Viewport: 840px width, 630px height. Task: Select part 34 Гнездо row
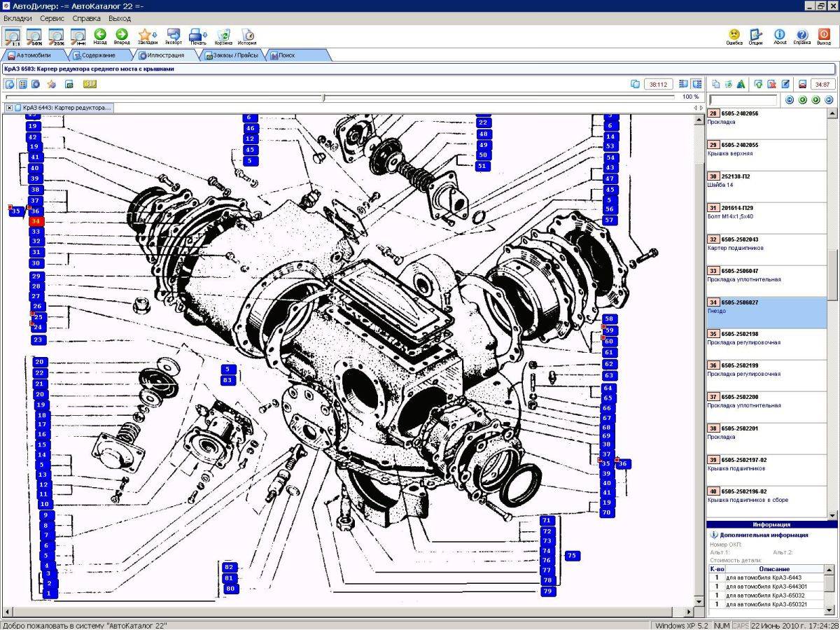click(766, 313)
